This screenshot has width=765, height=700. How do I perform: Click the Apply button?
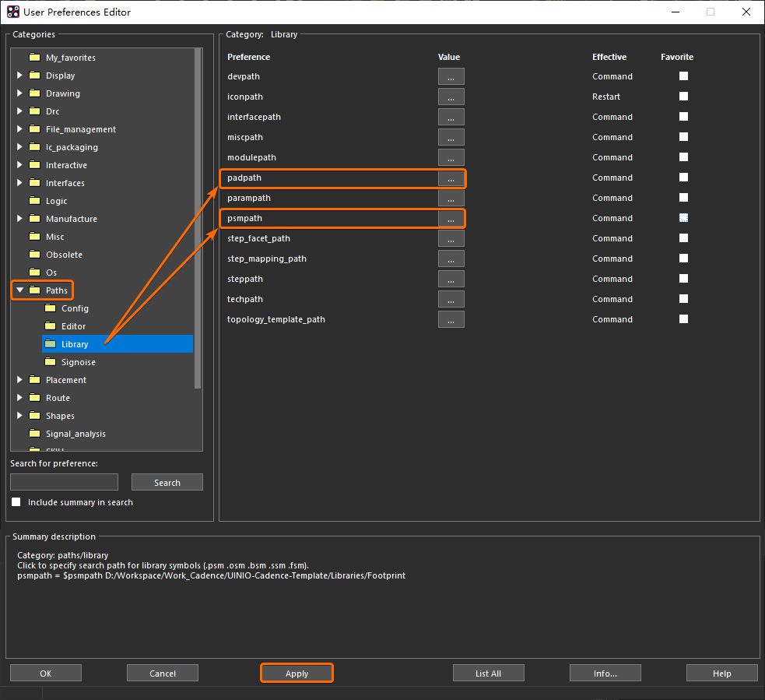pos(297,674)
